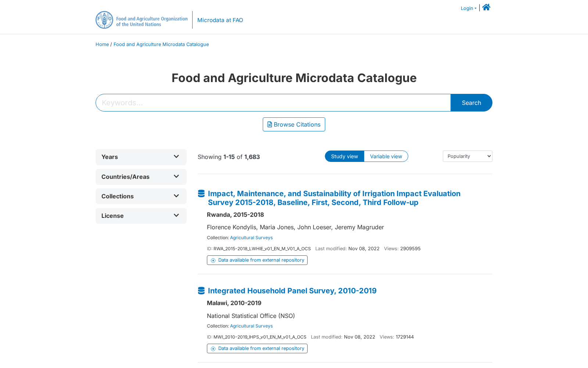Focus the Keywords search field

click(x=273, y=103)
